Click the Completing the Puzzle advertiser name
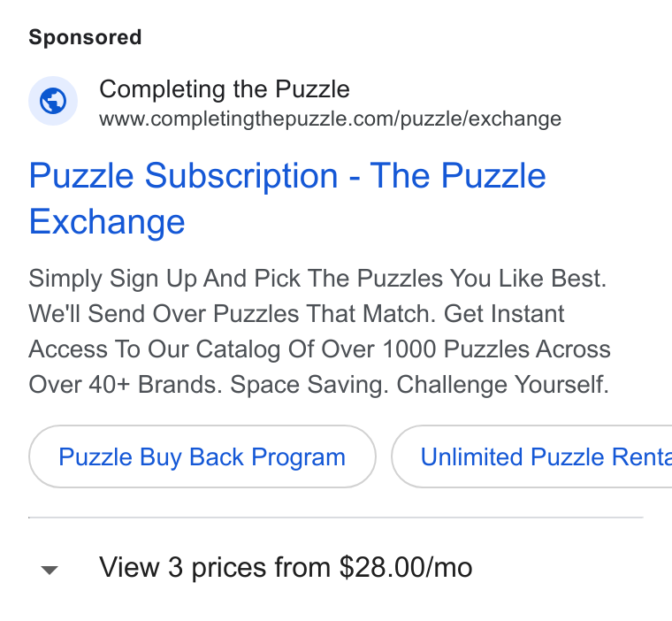Image resolution: width=672 pixels, height=621 pixels. click(225, 89)
